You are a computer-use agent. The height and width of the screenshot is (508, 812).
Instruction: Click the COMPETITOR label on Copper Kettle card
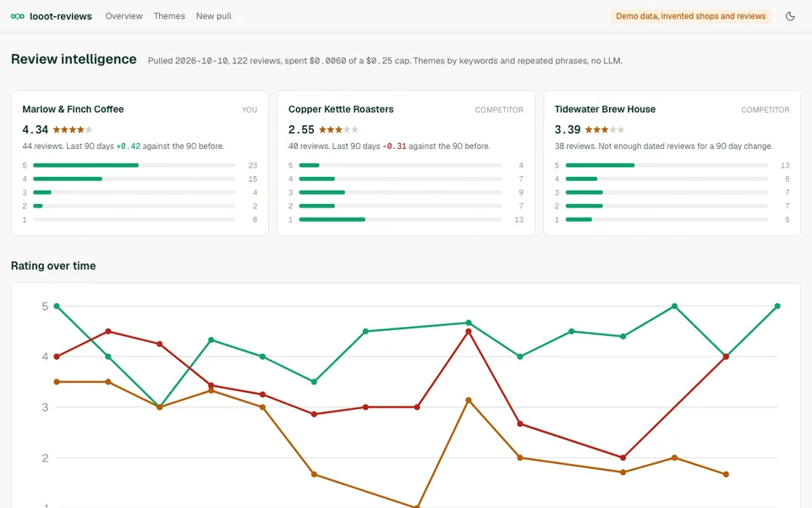pos(499,110)
